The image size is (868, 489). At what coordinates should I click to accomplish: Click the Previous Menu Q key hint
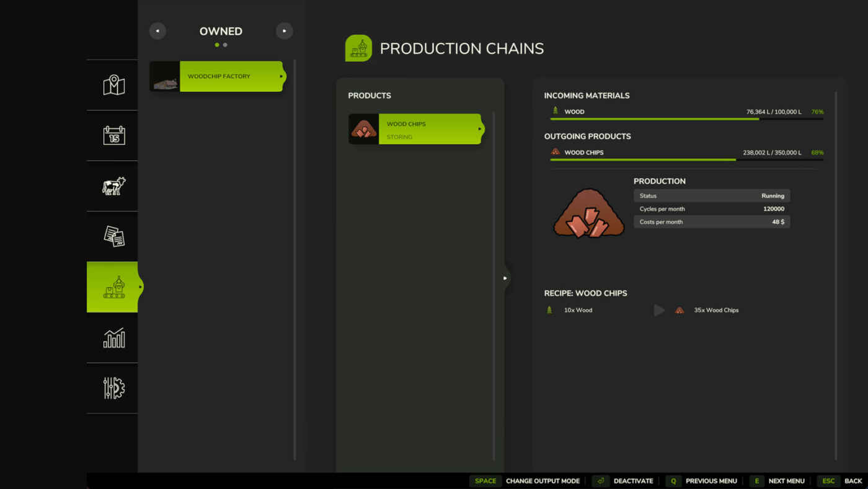coord(673,481)
